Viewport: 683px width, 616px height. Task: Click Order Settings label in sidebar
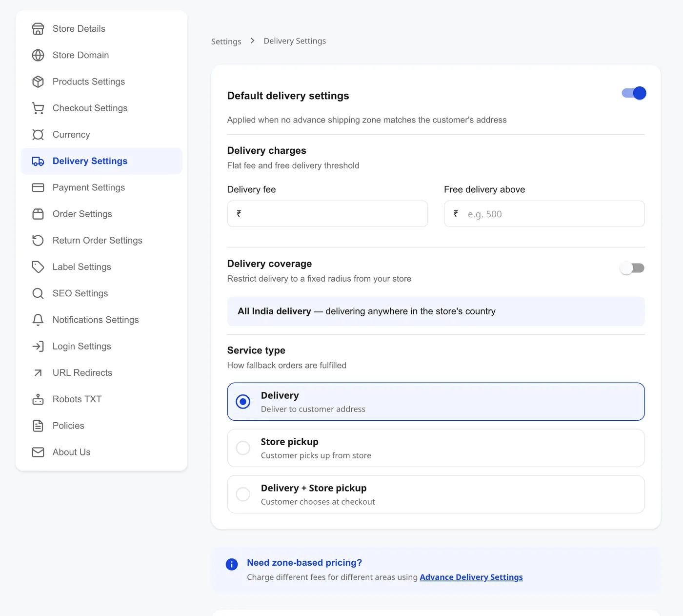[82, 214]
